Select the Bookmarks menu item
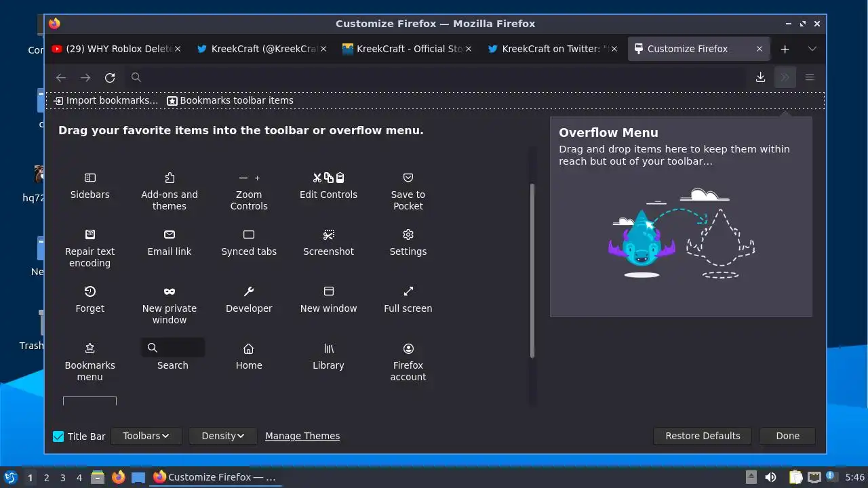This screenshot has width=868, height=488. (90, 362)
